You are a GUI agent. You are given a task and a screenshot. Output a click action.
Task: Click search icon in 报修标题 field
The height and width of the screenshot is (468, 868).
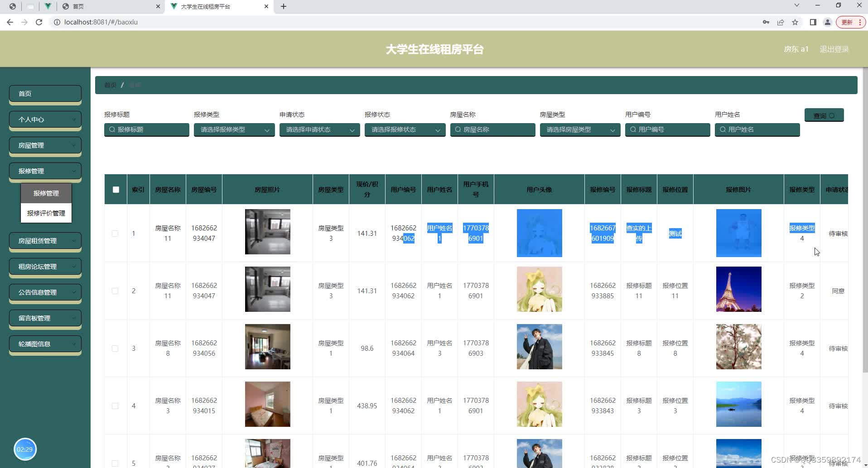click(112, 129)
